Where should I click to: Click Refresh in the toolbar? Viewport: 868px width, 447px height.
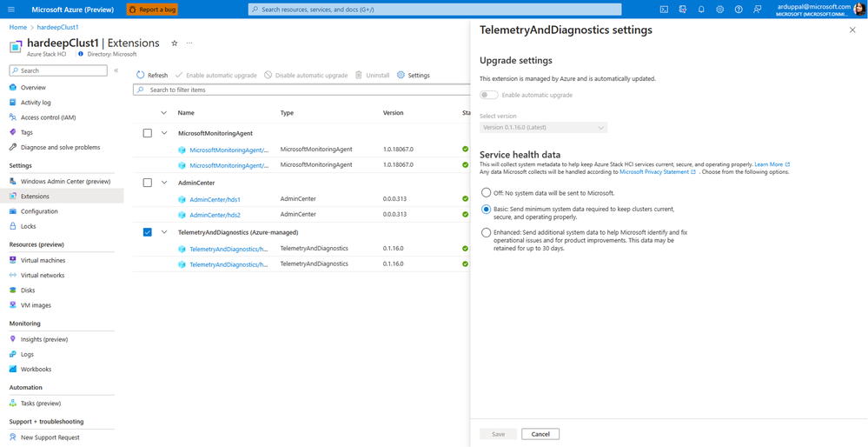[x=152, y=76]
